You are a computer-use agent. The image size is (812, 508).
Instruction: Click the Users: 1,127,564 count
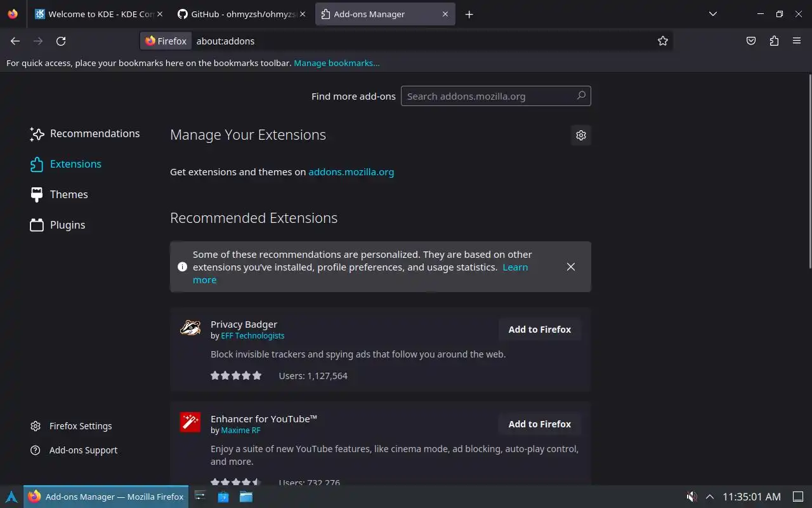(313, 375)
